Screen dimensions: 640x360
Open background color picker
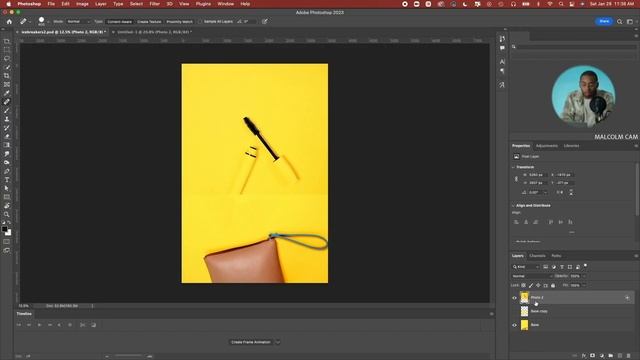pos(9,233)
